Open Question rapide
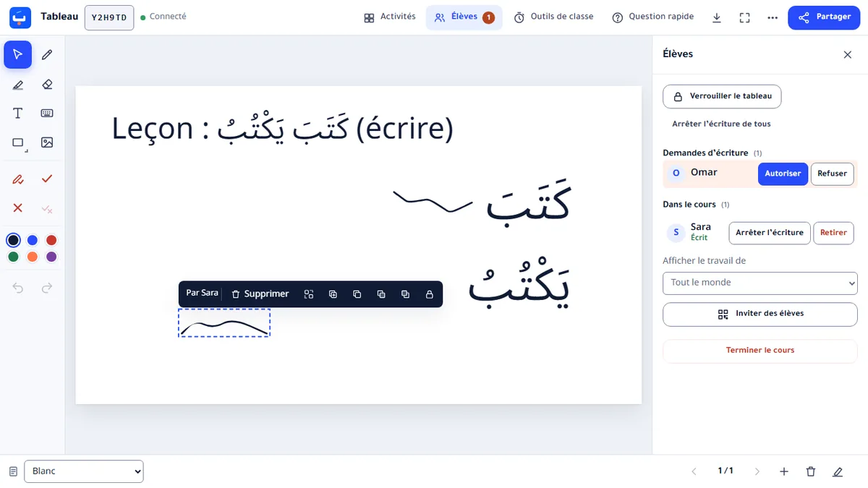 [652, 17]
